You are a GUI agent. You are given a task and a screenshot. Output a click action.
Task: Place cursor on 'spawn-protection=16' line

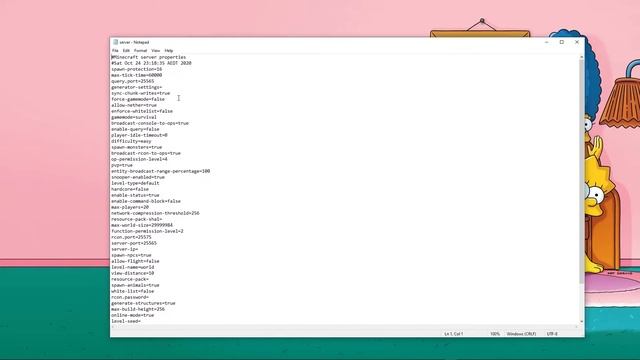[x=136, y=69]
